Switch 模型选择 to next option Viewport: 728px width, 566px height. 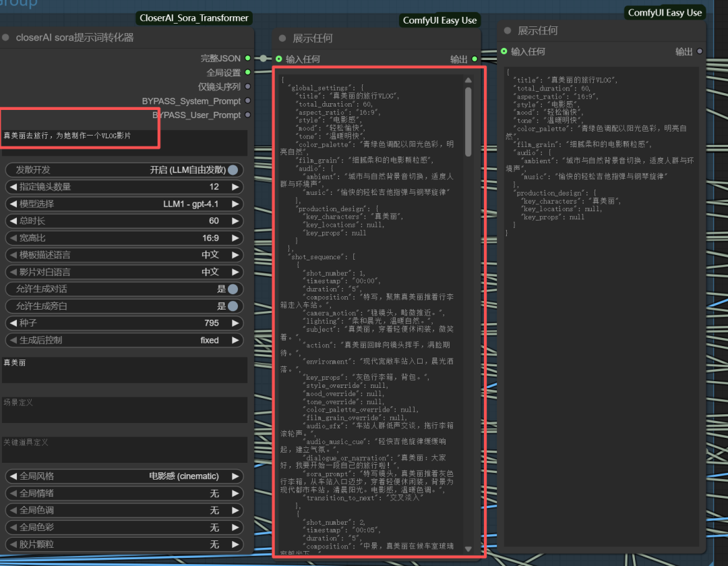tap(235, 204)
